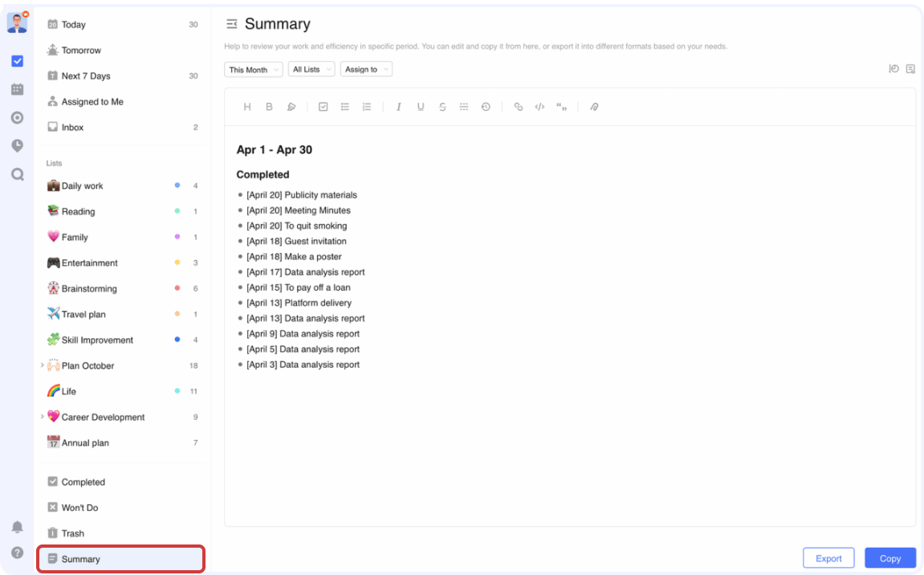Open notifications with the bell icon

[17, 527]
